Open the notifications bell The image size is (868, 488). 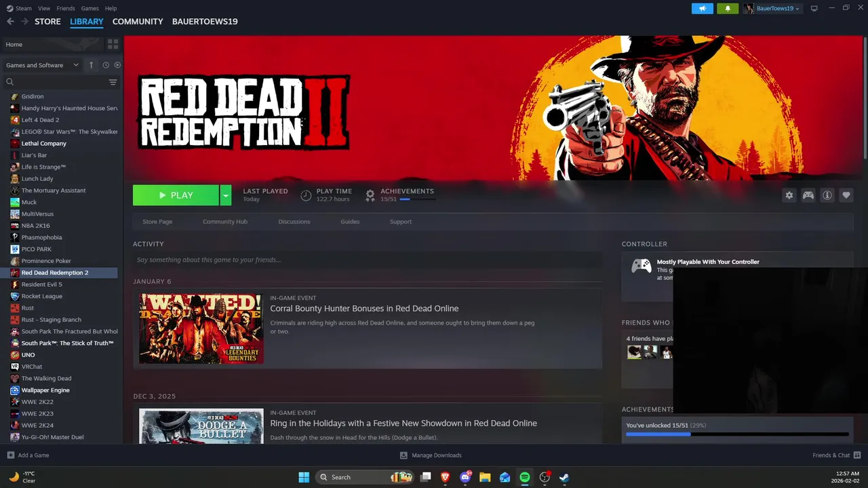[x=728, y=8]
